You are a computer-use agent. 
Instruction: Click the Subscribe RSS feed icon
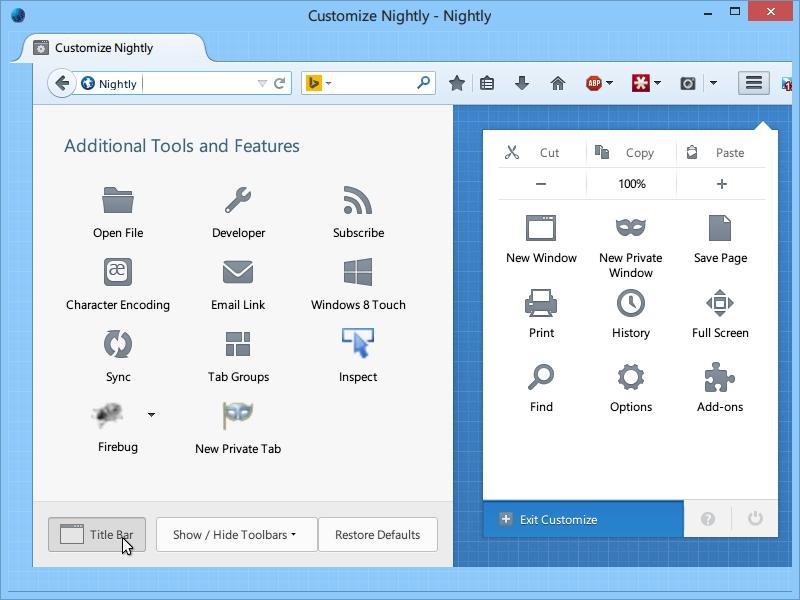pos(358,200)
